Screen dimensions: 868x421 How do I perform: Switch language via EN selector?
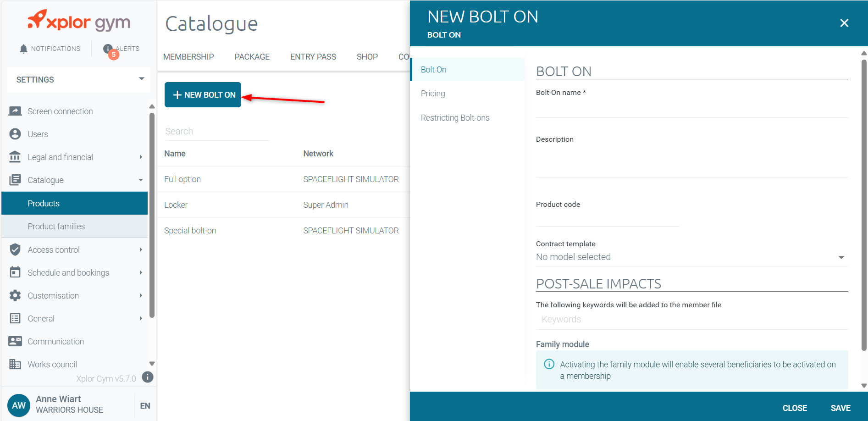pyautogui.click(x=145, y=406)
